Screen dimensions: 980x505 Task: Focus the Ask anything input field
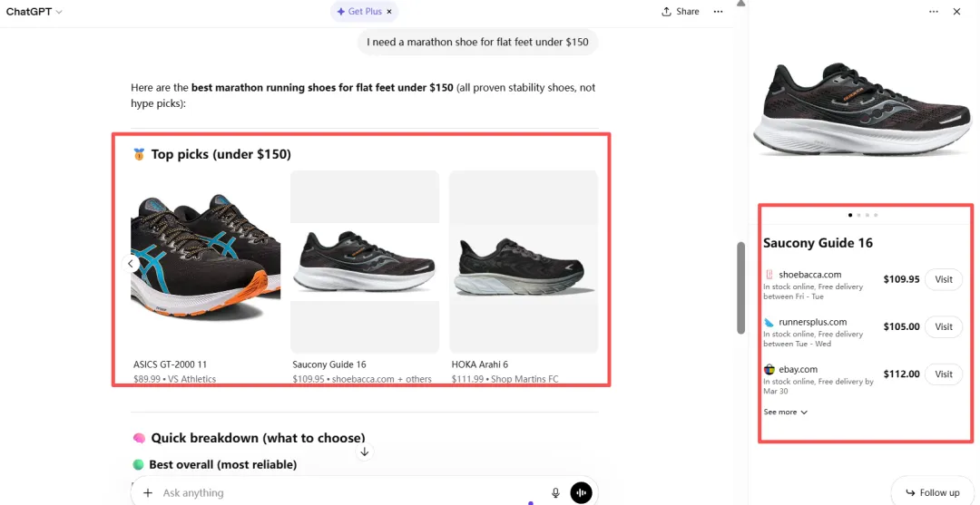coord(345,493)
